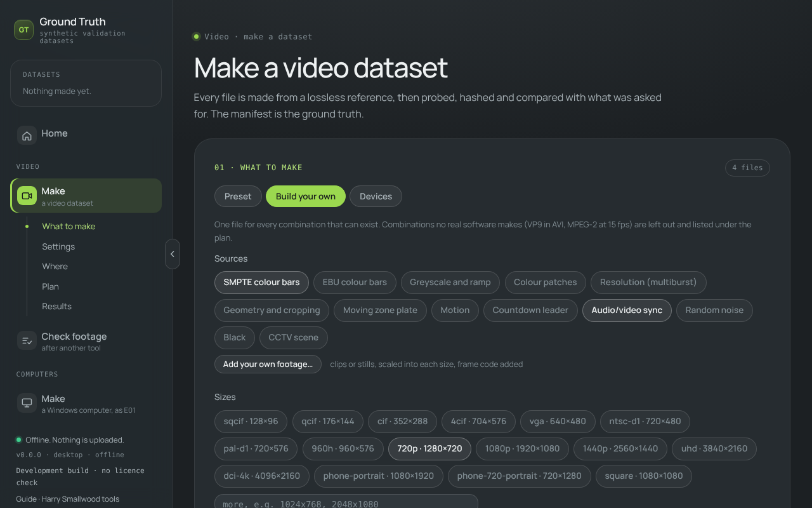Click the v0.0.0 desktop offline text
The width and height of the screenshot is (812, 508).
point(70,455)
